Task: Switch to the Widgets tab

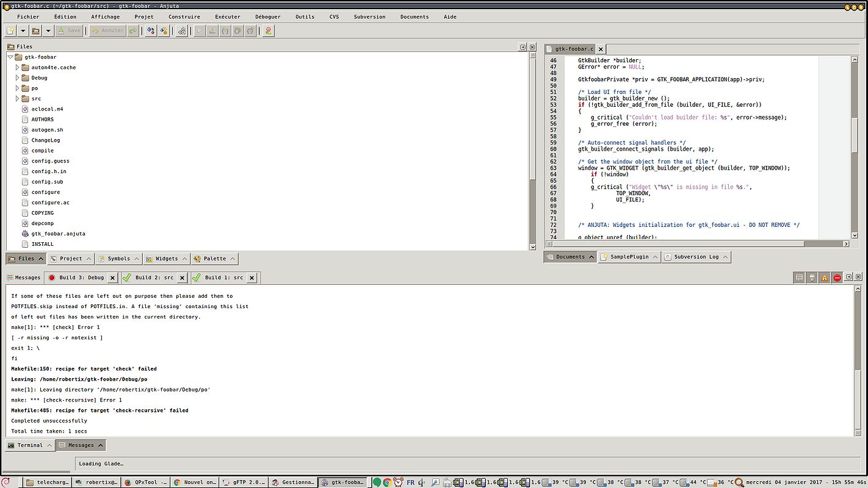Action: tap(167, 259)
